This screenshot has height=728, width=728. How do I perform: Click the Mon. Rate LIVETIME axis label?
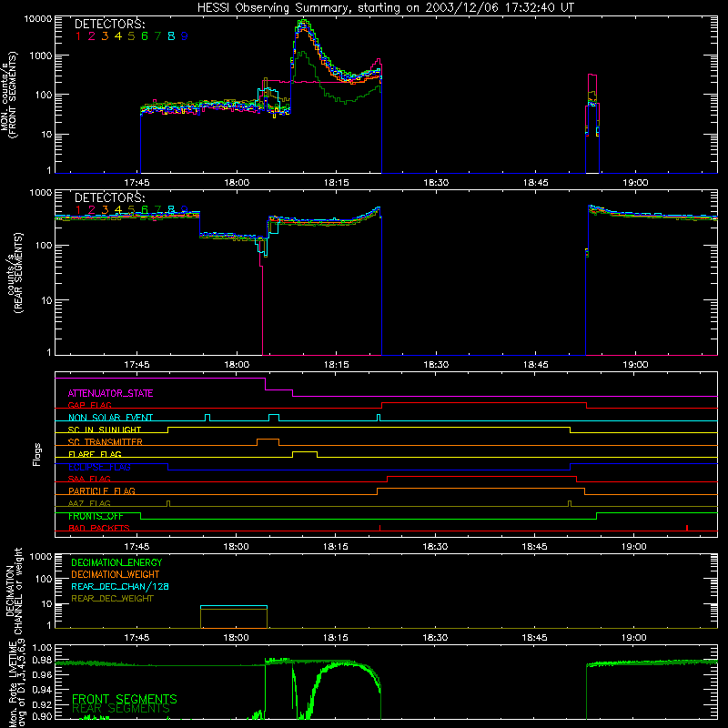coord(17,683)
